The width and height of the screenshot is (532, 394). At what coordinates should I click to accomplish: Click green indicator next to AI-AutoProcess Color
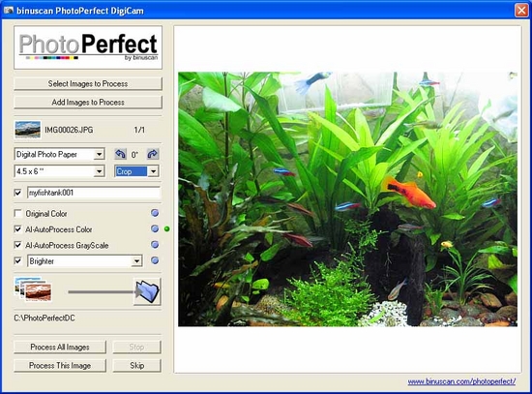click(166, 228)
